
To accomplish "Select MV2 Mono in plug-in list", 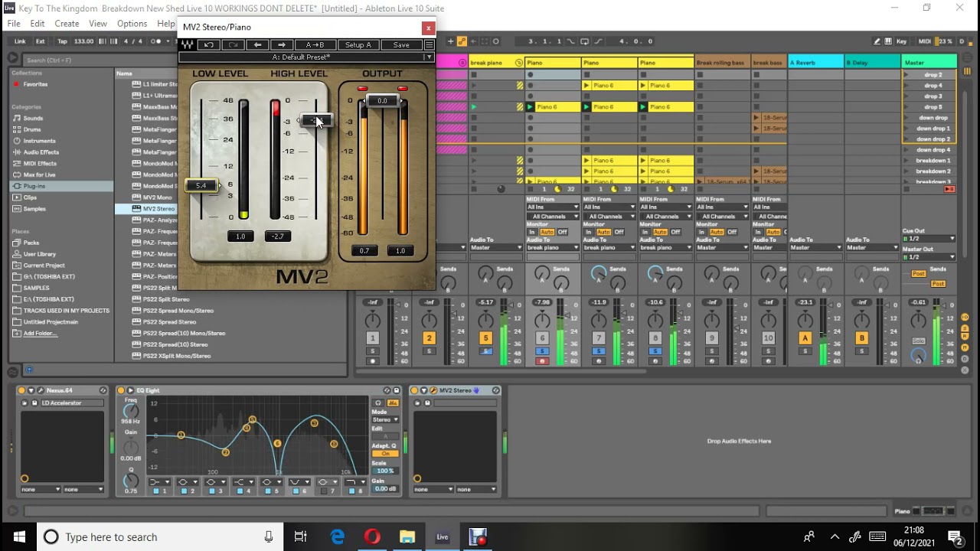I will (158, 197).
